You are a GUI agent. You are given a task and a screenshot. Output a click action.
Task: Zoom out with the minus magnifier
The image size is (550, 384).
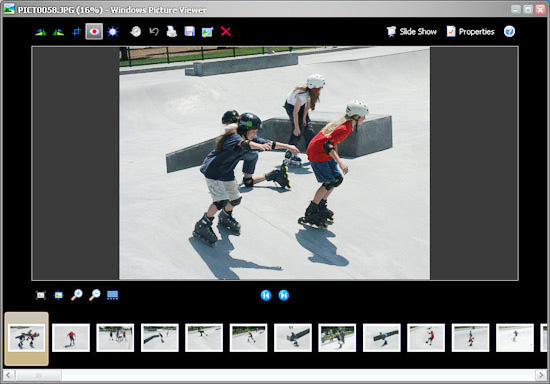(94, 295)
